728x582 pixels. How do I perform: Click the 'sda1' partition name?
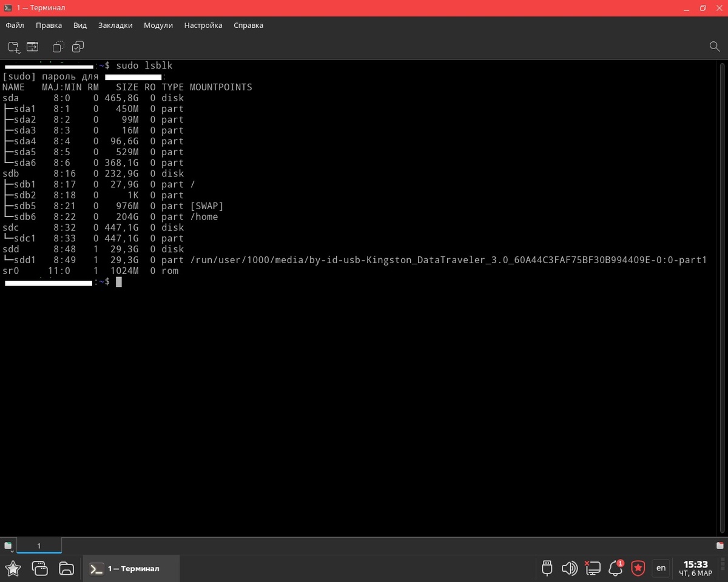click(x=25, y=109)
